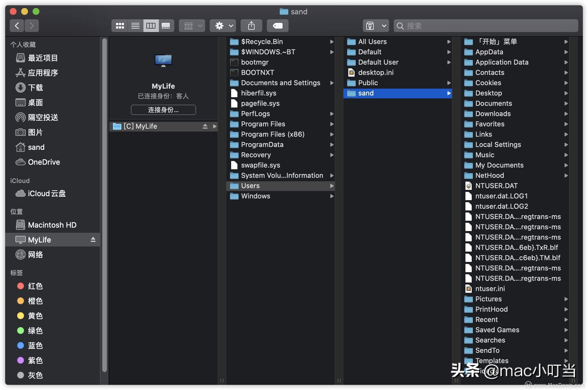
Task: Go back with the left arrow
Action: [x=17, y=26]
